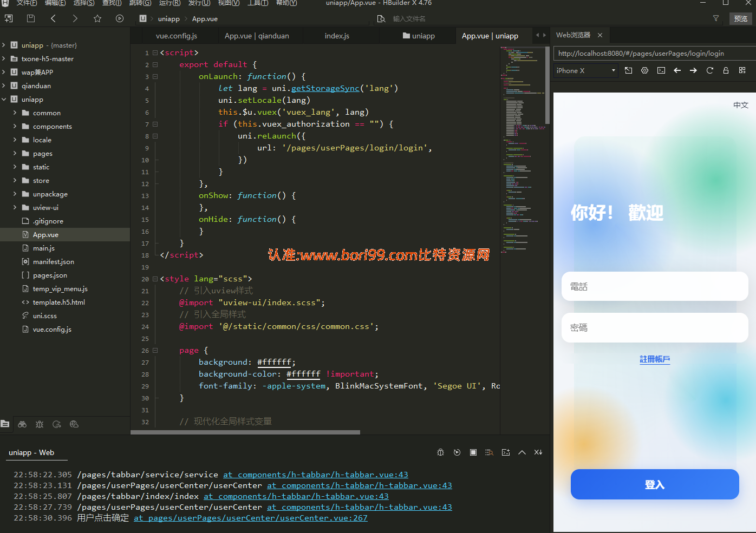The height and width of the screenshot is (533, 756).
Task: Click the 註冊帳戶 link
Action: 655,359
